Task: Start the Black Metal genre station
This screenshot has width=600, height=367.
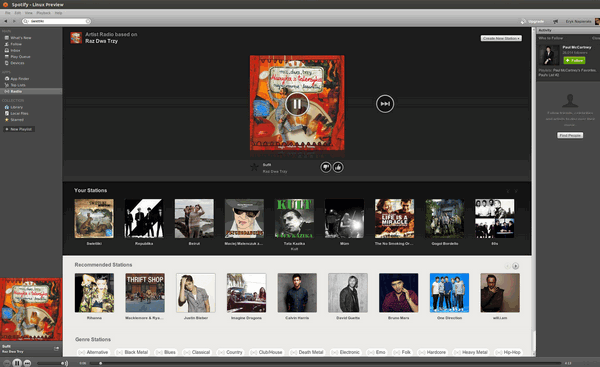Action: [x=132, y=352]
